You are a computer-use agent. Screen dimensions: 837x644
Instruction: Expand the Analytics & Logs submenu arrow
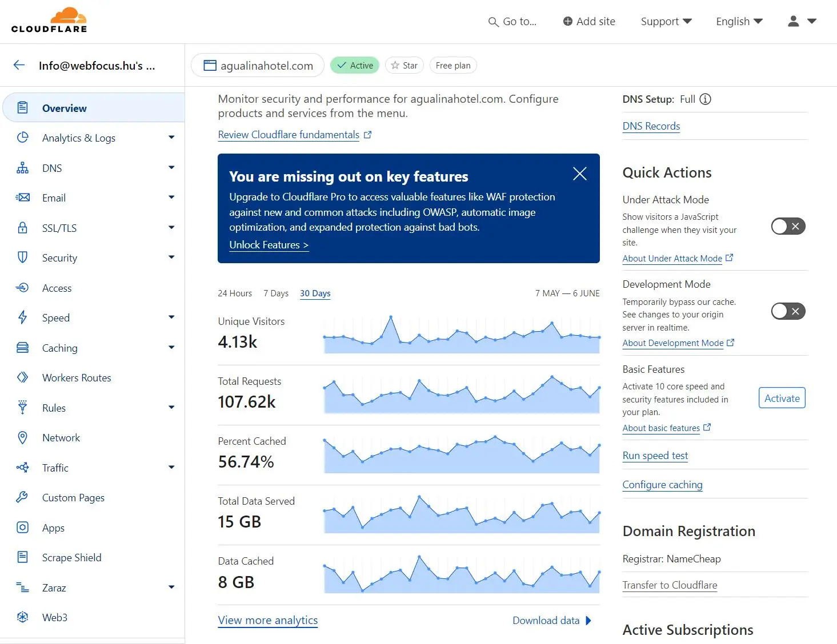[x=171, y=137]
